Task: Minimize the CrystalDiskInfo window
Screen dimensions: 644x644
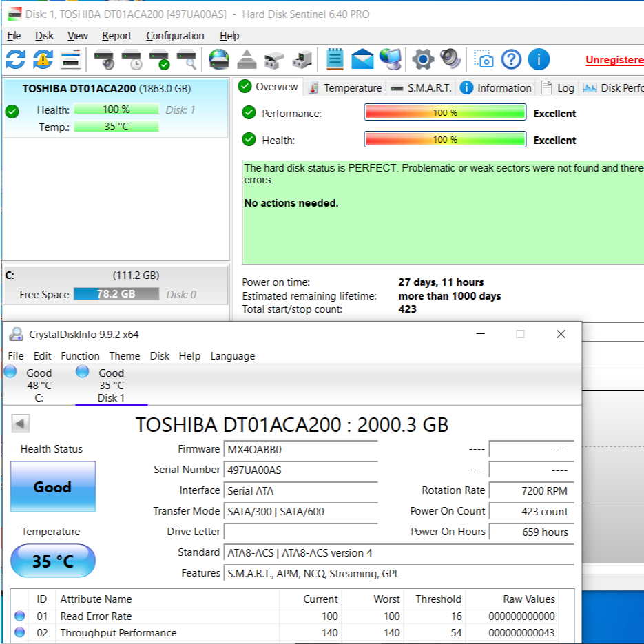Action: click(x=480, y=334)
